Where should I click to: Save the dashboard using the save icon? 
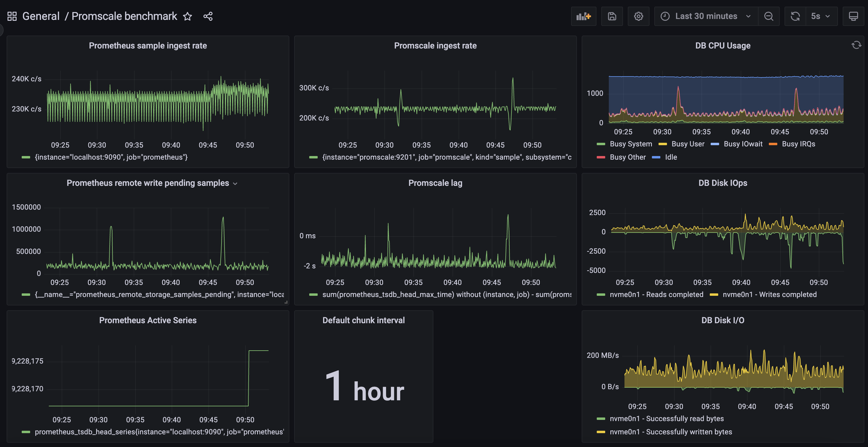click(612, 16)
